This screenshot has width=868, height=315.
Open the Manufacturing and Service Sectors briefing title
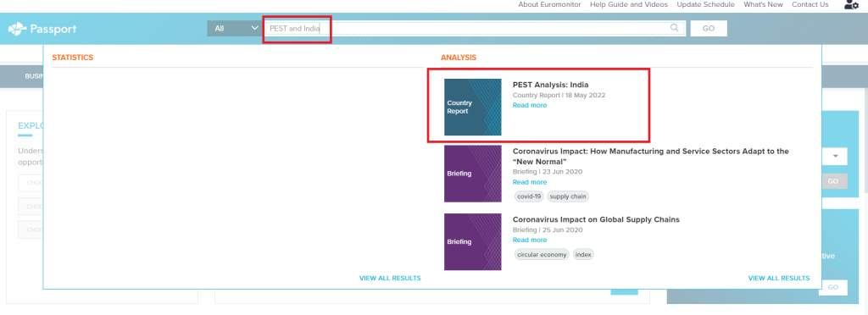click(x=650, y=156)
